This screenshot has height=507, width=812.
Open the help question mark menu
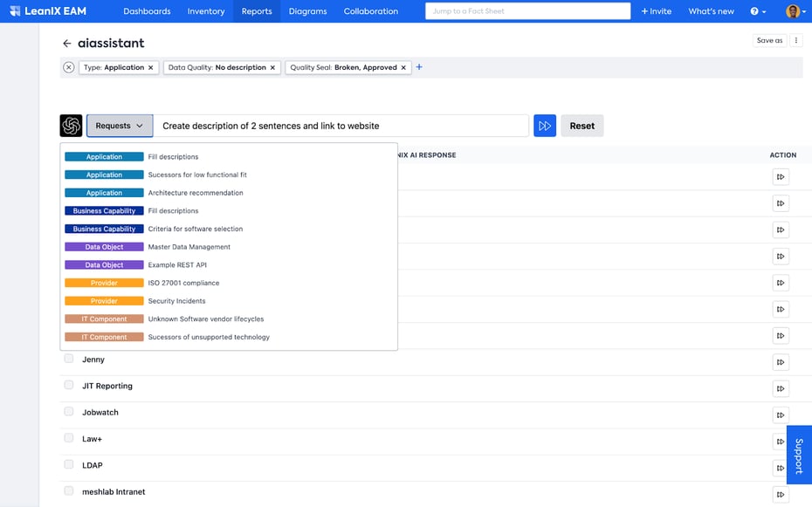pyautogui.click(x=756, y=11)
